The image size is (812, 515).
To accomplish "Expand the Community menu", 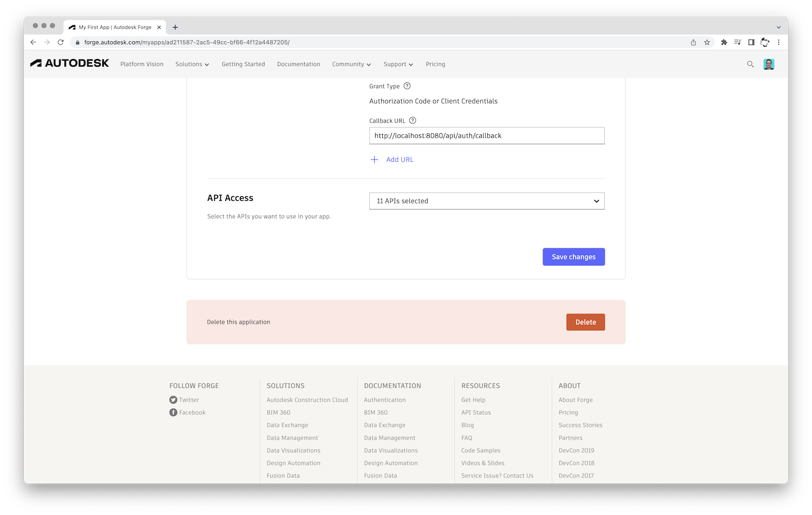I will pyautogui.click(x=351, y=64).
